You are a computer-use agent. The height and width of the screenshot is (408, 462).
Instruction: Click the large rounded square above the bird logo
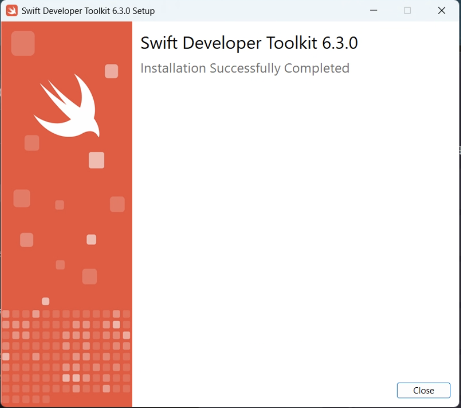tap(23, 43)
